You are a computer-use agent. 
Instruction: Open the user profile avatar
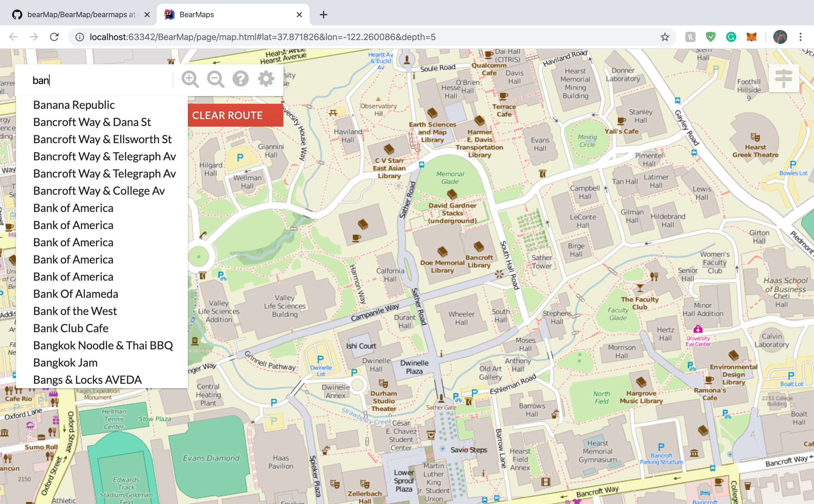click(x=780, y=37)
